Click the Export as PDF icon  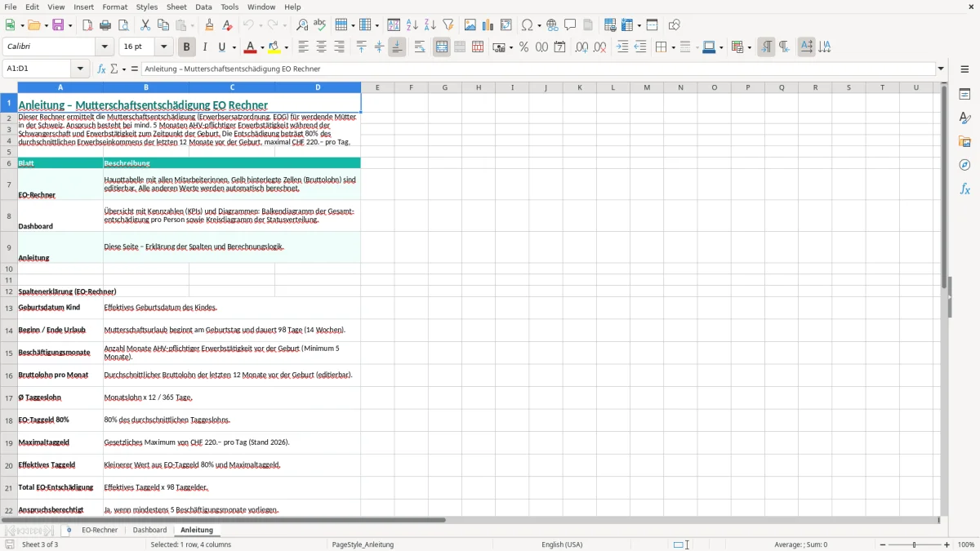(x=87, y=25)
